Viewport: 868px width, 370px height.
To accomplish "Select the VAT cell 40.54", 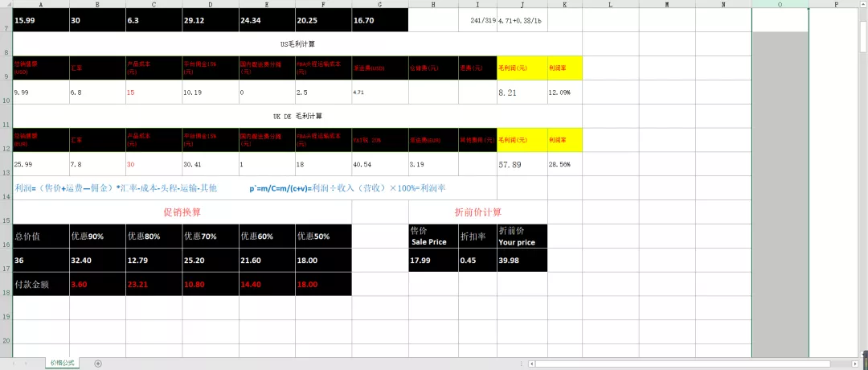I will [x=379, y=164].
